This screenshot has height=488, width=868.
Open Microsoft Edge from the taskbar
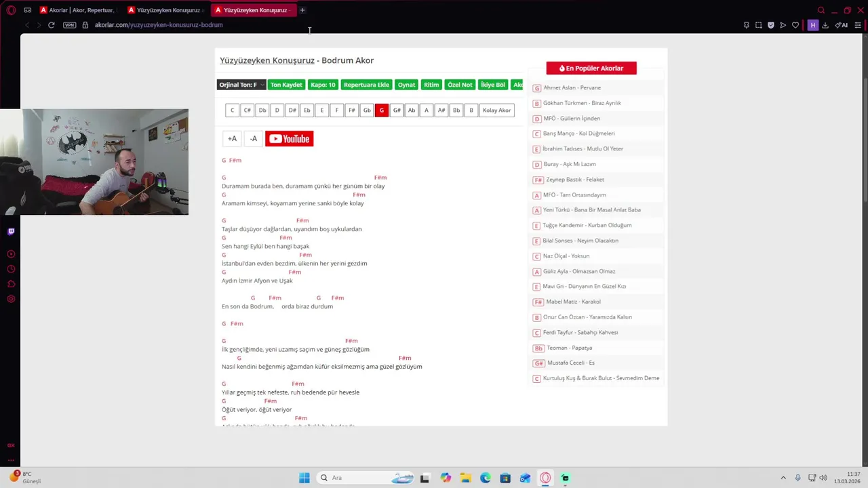pos(486,478)
